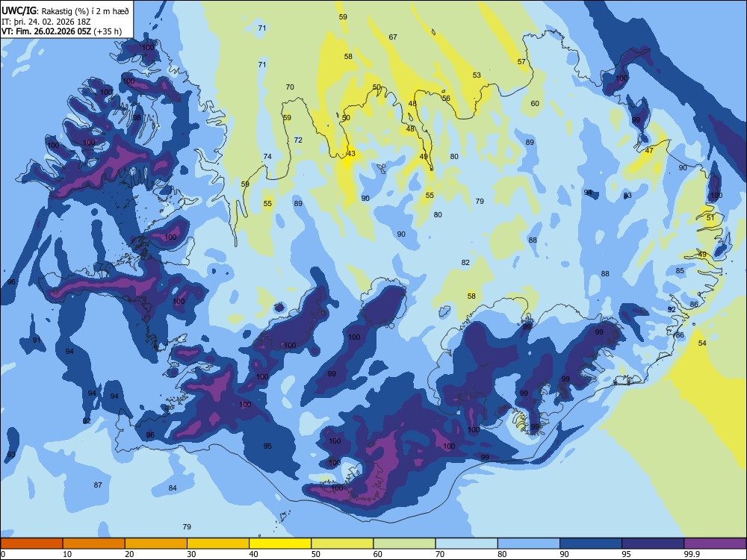Click the 57 humidity value on the map

tap(521, 61)
